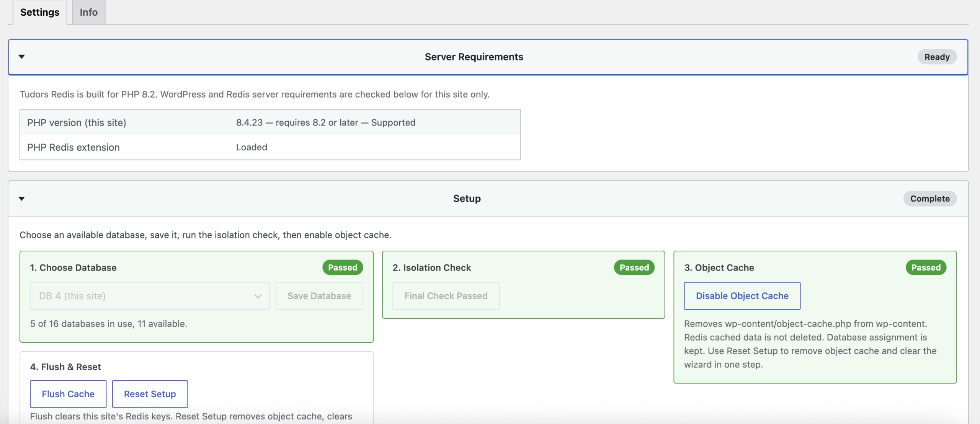Click the '2. Isolation Check' heading

(432, 267)
